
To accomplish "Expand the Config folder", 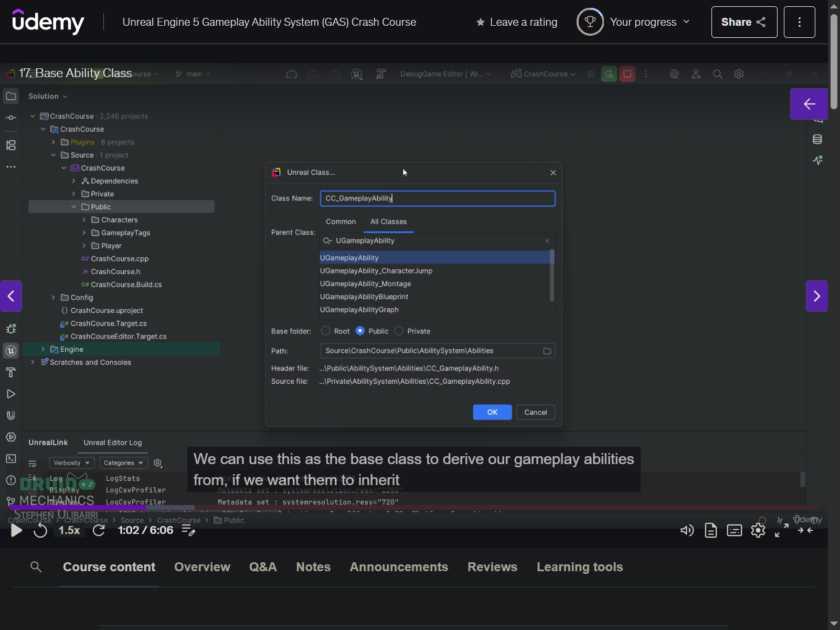I will (53, 298).
